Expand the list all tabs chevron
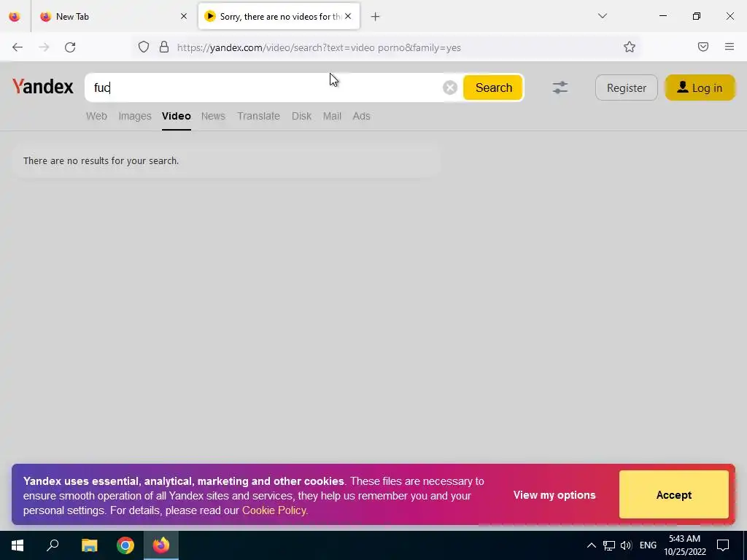747x560 pixels. tap(602, 16)
